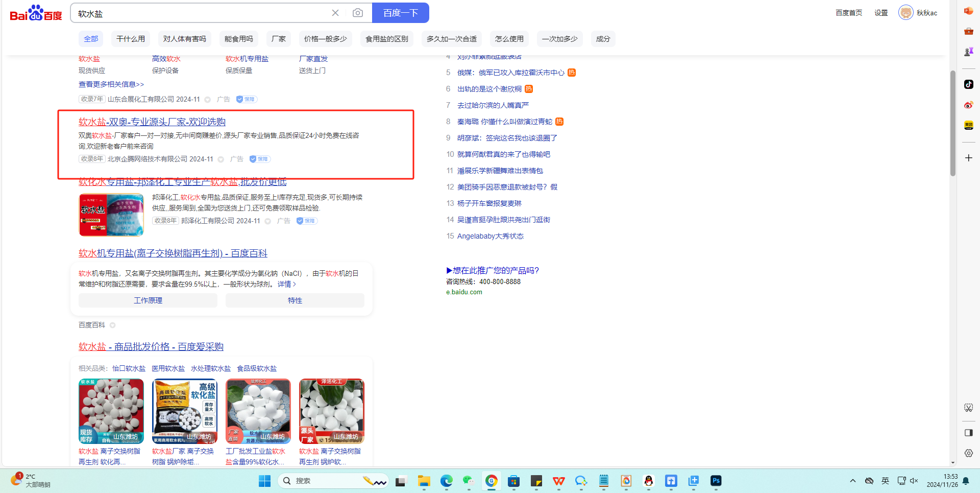Expand details arrow beside 山东合展化工 listing

[x=208, y=100]
